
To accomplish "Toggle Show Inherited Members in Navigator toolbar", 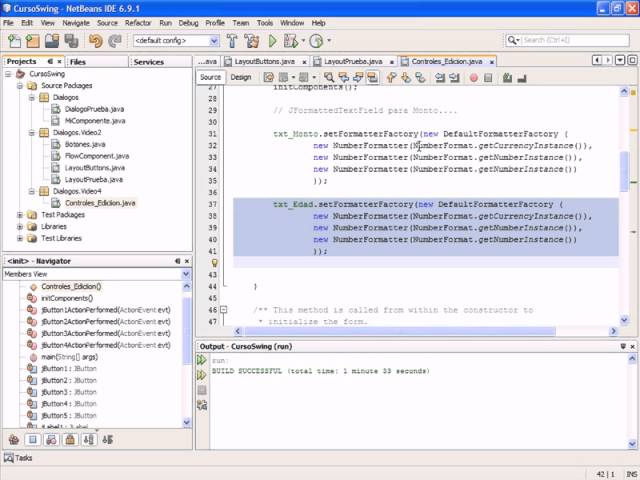I will point(14,439).
